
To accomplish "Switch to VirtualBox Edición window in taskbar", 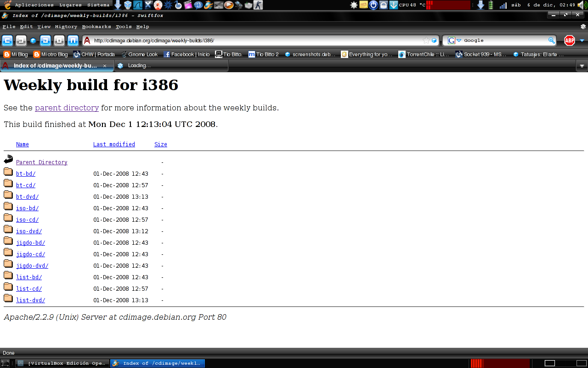I will [62, 363].
